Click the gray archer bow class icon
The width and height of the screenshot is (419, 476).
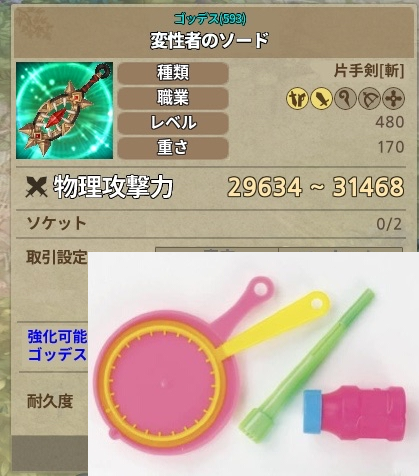[369, 98]
